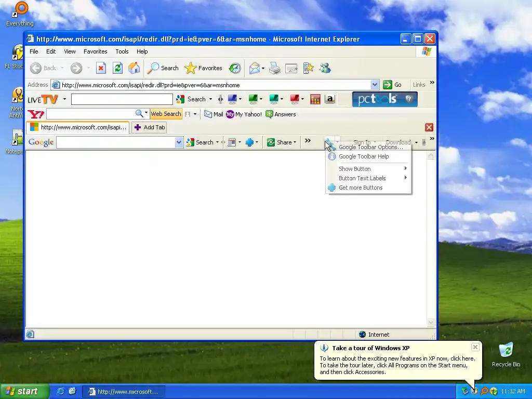Viewport: 532px width, 399px height.
Task: Open the Show Button submenu
Action: 368,169
